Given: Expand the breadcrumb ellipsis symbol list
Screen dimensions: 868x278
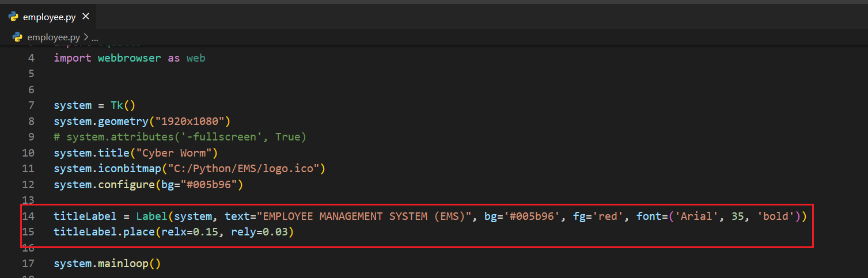Looking at the screenshot, I should tap(95, 37).
